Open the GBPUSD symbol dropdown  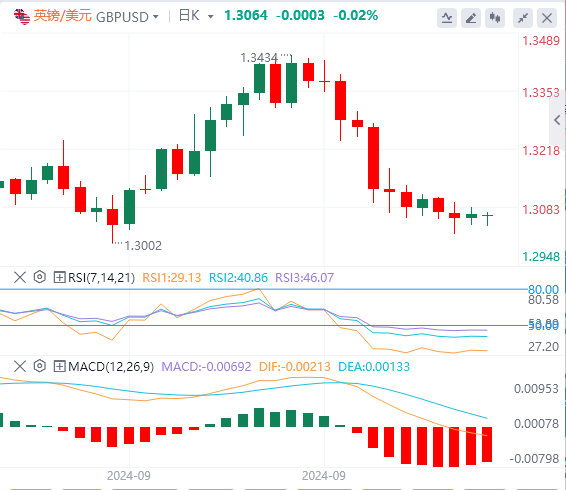(x=127, y=17)
